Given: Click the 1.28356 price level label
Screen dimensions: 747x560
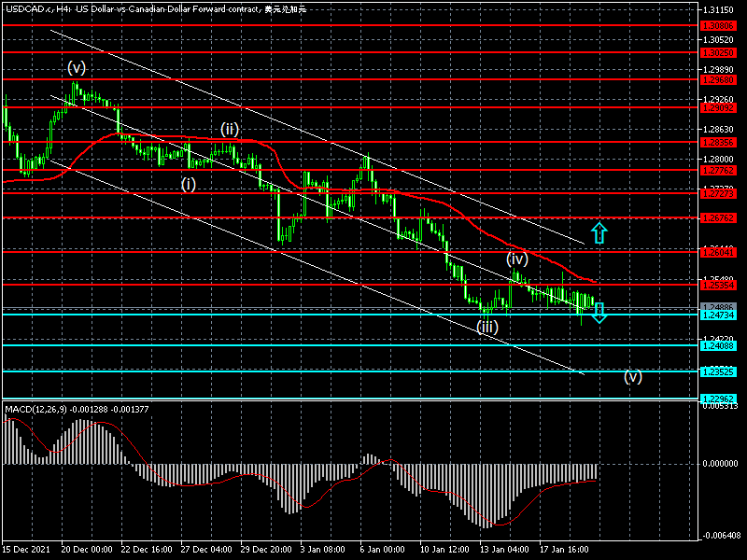Looking at the screenshot, I should click(x=718, y=143).
